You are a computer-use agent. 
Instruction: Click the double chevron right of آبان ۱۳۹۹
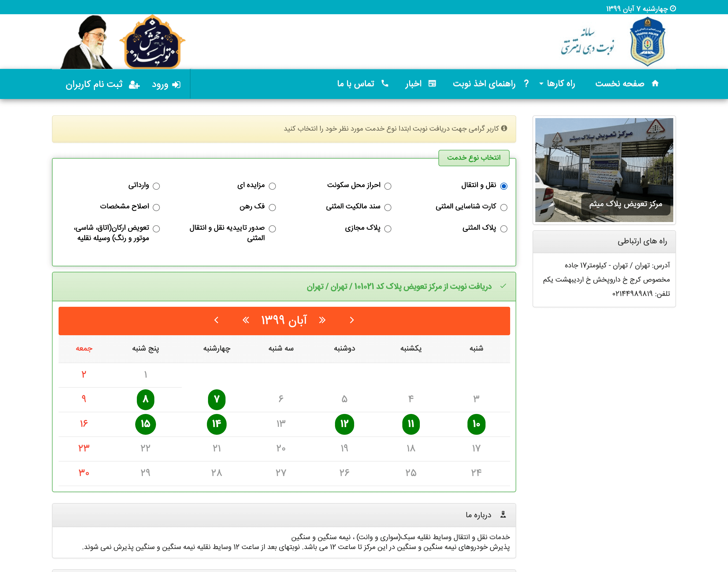pos(322,320)
